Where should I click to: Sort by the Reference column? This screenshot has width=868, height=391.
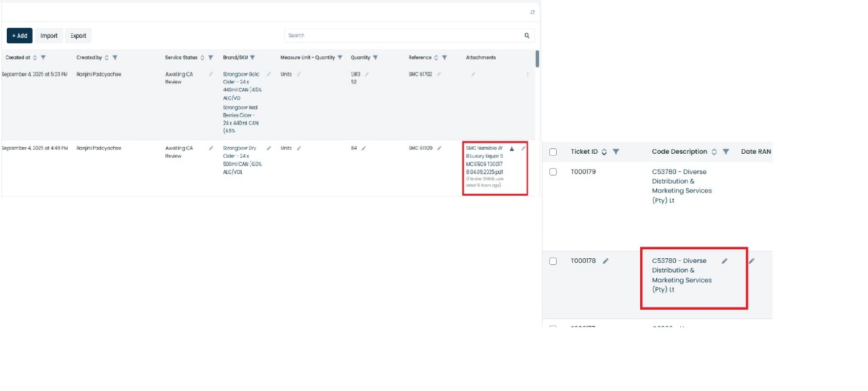pos(436,58)
